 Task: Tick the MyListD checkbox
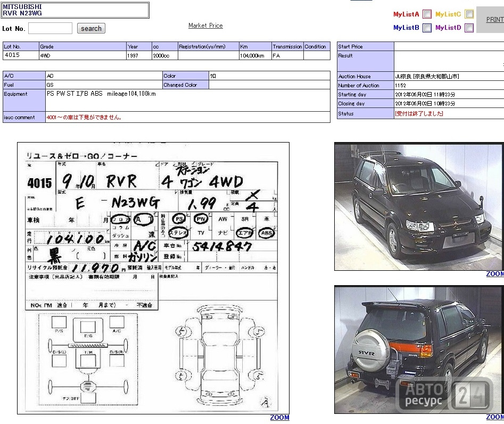coord(469,28)
